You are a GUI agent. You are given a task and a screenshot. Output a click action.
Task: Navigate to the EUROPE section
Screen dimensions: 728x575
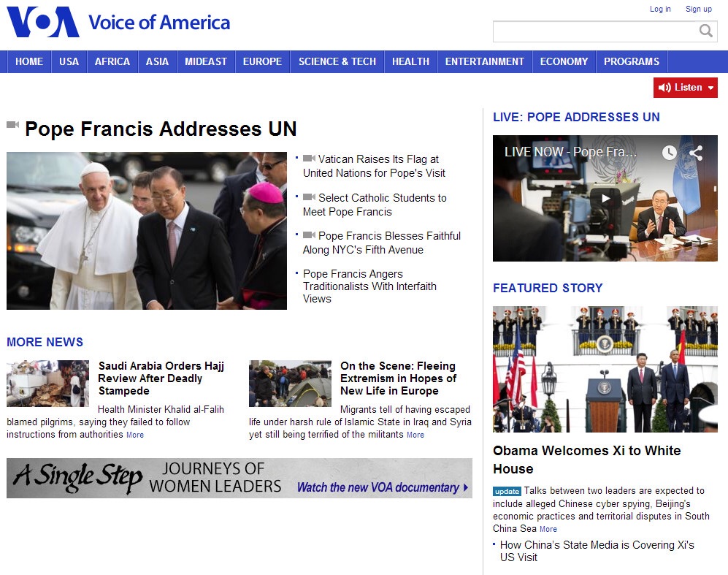(262, 62)
